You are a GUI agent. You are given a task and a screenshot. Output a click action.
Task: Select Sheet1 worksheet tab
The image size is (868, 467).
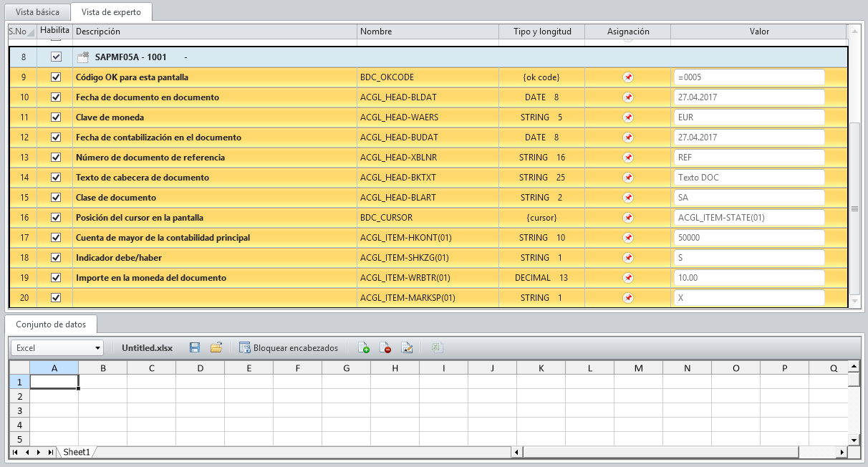pyautogui.click(x=76, y=452)
